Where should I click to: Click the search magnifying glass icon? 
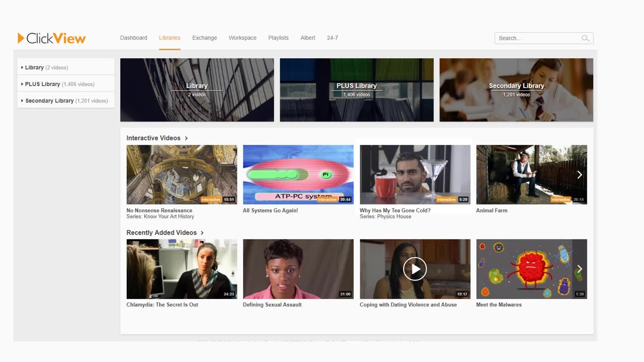tap(586, 38)
